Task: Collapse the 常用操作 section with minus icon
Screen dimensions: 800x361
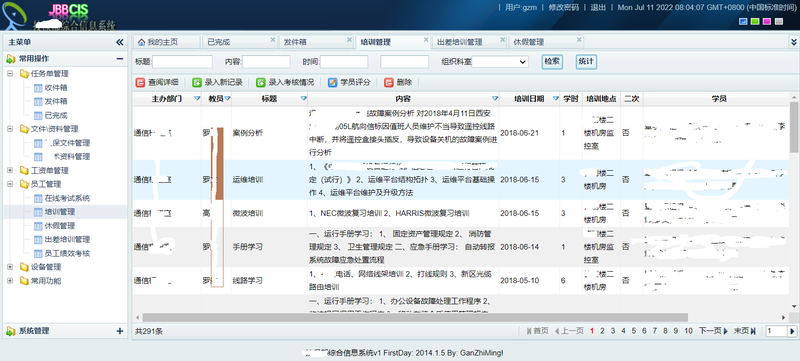Action: pos(119,59)
